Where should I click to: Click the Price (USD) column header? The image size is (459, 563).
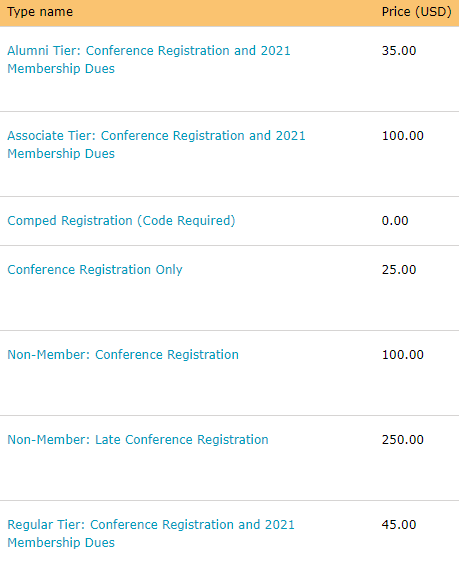coord(417,12)
